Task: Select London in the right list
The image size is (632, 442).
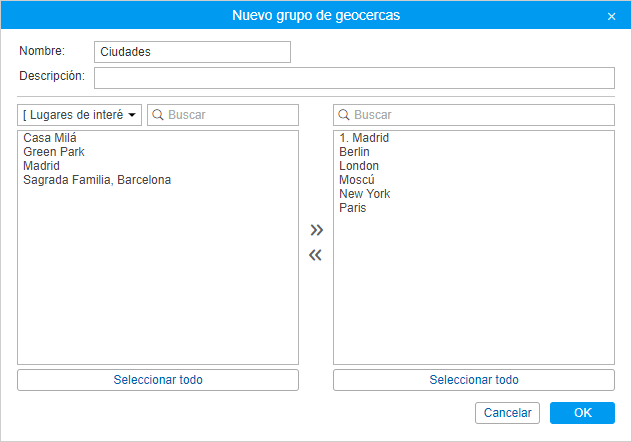Action: pyautogui.click(x=359, y=166)
